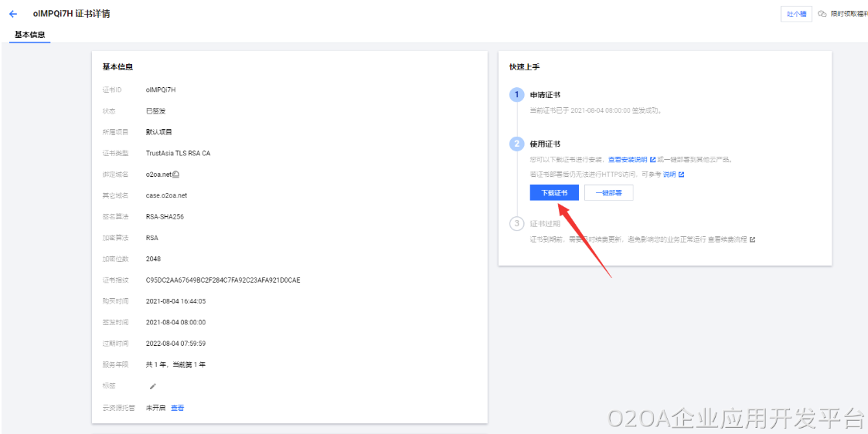This screenshot has width=868, height=434.
Task: Click step 3 circle for 证书过期
Action: coord(516,224)
